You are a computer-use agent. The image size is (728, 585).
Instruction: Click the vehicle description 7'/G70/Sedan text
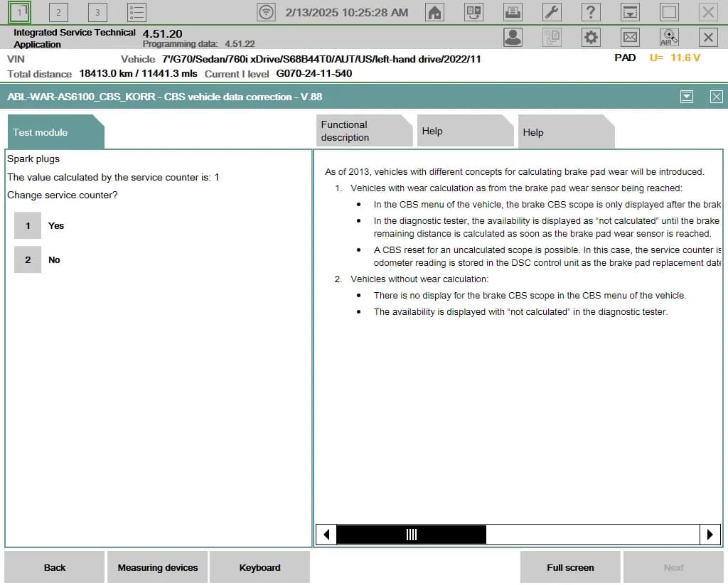[x=321, y=59]
